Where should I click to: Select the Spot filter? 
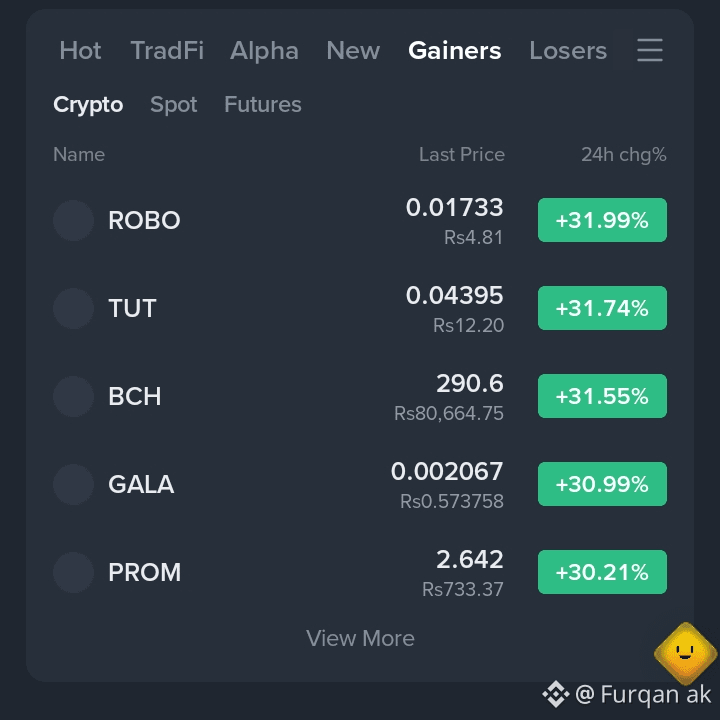[174, 105]
